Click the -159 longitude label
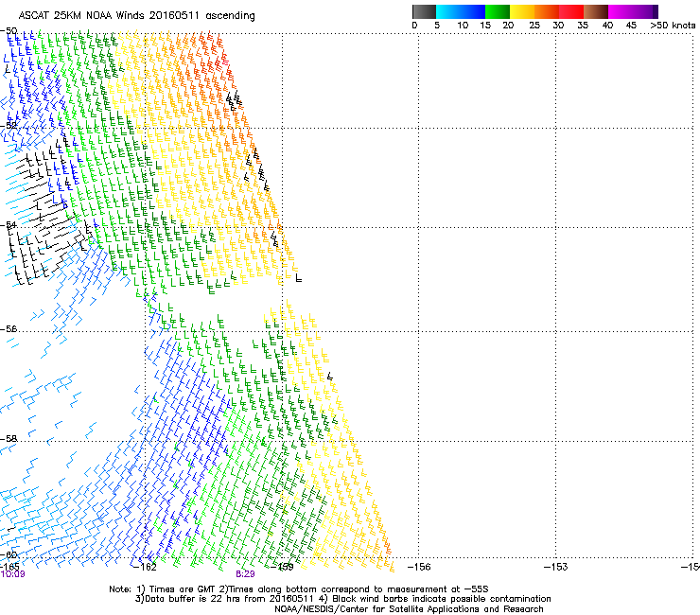 282,567
